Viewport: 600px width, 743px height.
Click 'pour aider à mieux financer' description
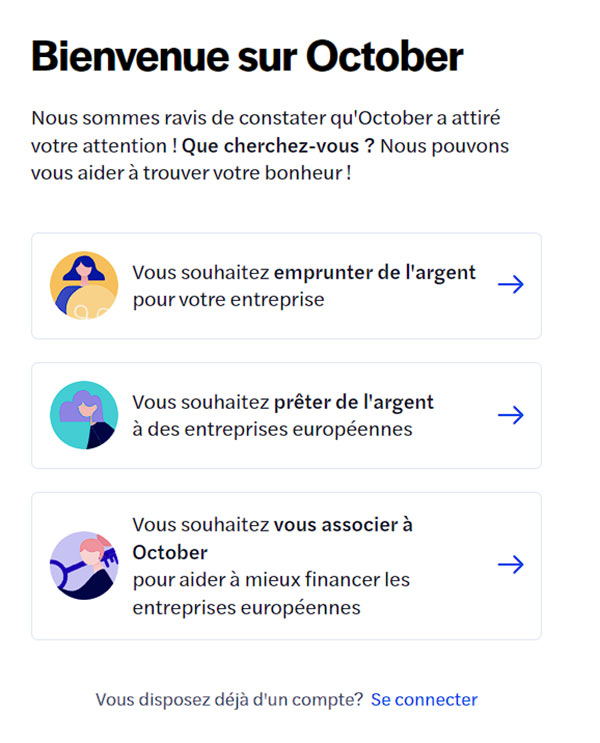[271, 580]
